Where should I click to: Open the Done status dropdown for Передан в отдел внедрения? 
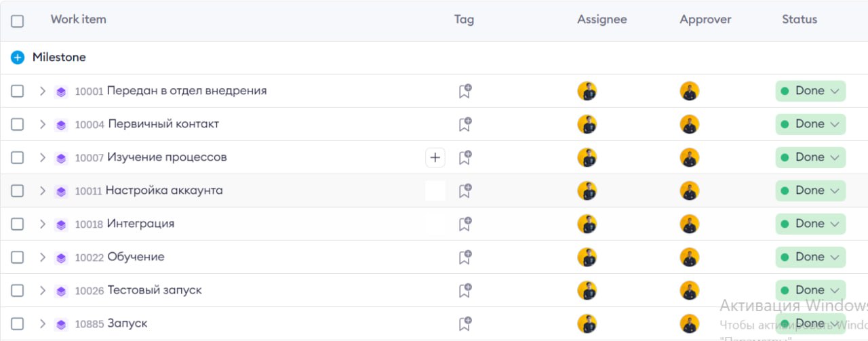pos(810,91)
